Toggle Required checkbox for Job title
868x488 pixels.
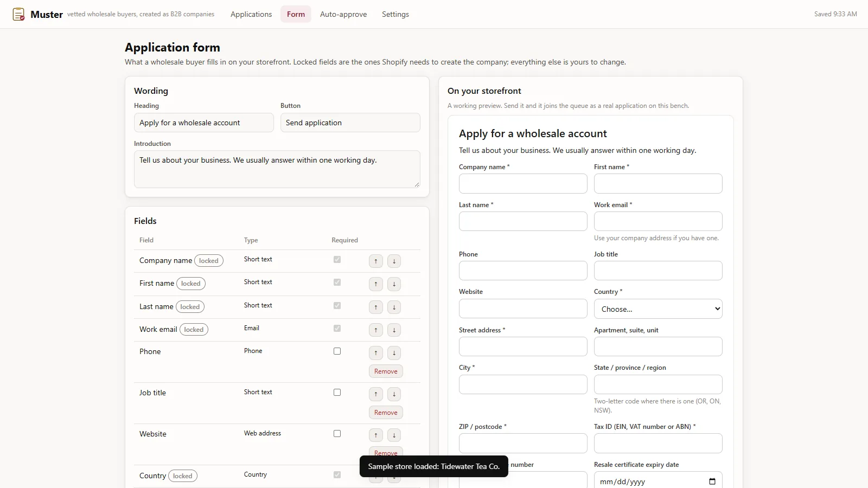[337, 393]
